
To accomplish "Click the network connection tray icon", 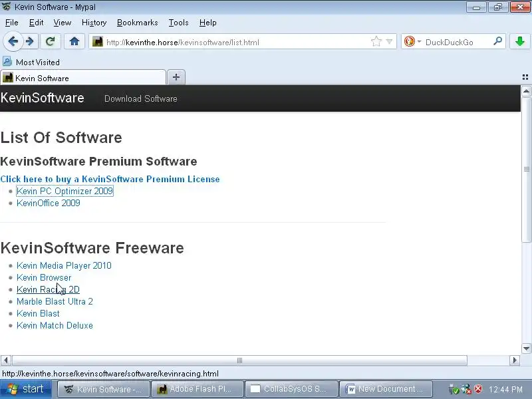I will pyautogui.click(x=466, y=389).
